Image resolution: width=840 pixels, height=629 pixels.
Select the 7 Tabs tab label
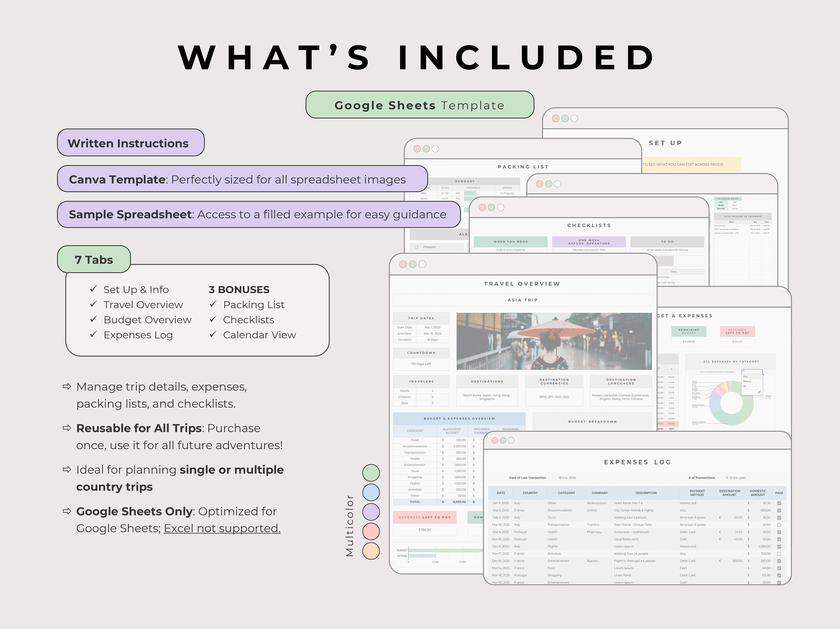point(94,259)
